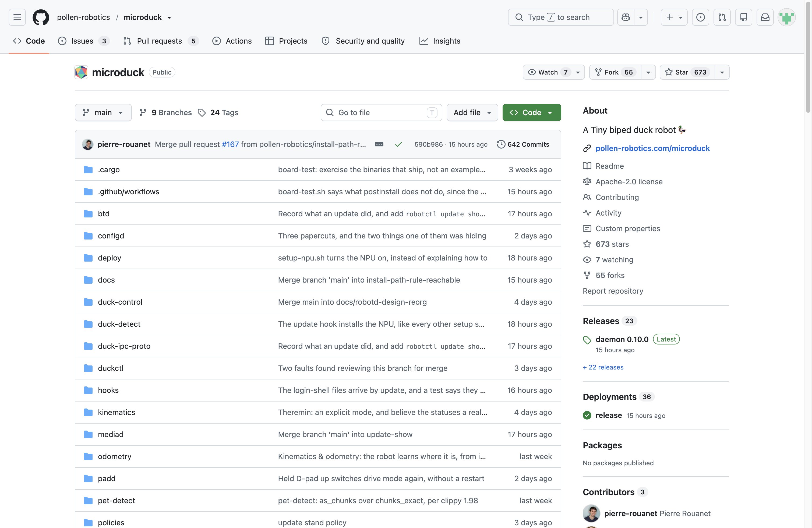
Task: Toggle the Star button for microduck
Action: [687, 72]
